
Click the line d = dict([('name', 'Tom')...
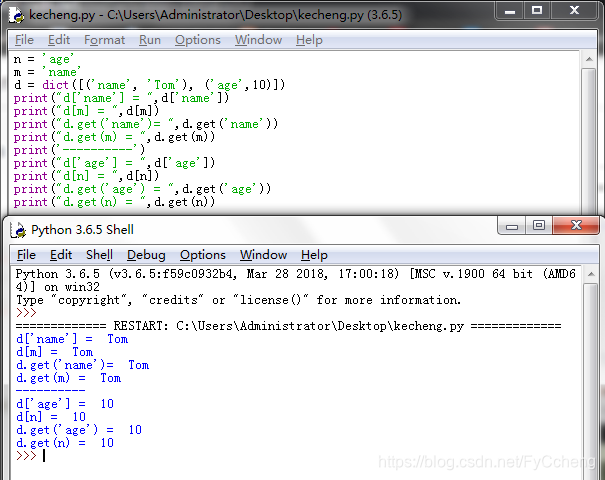point(149,85)
